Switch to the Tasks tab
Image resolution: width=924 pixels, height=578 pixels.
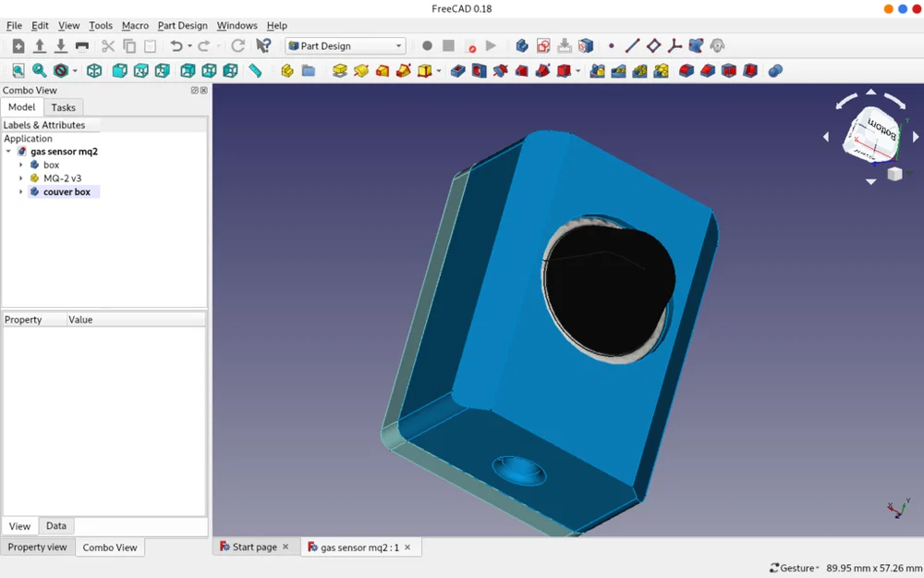[x=63, y=107]
